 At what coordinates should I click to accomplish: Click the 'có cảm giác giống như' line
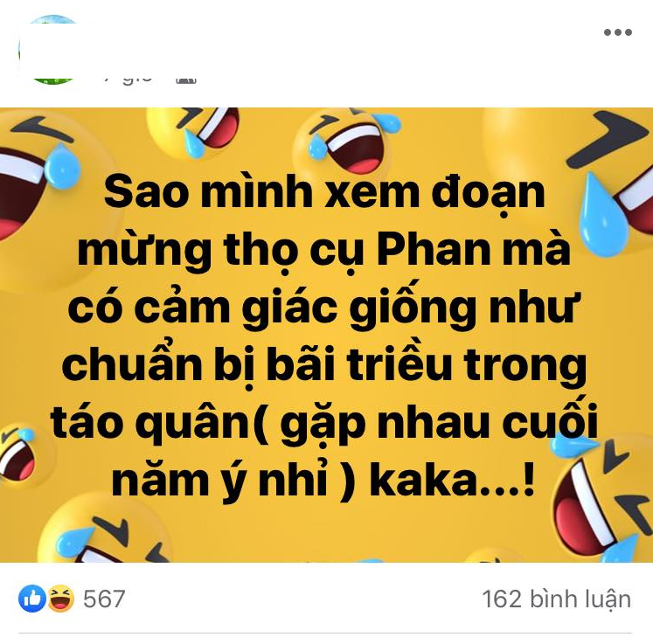click(324, 308)
